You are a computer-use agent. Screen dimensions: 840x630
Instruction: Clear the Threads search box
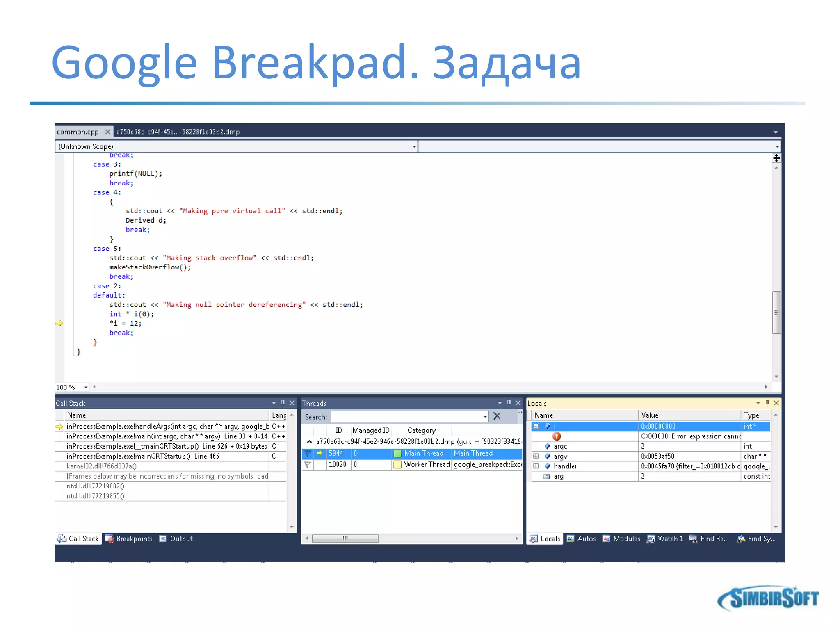(x=497, y=416)
